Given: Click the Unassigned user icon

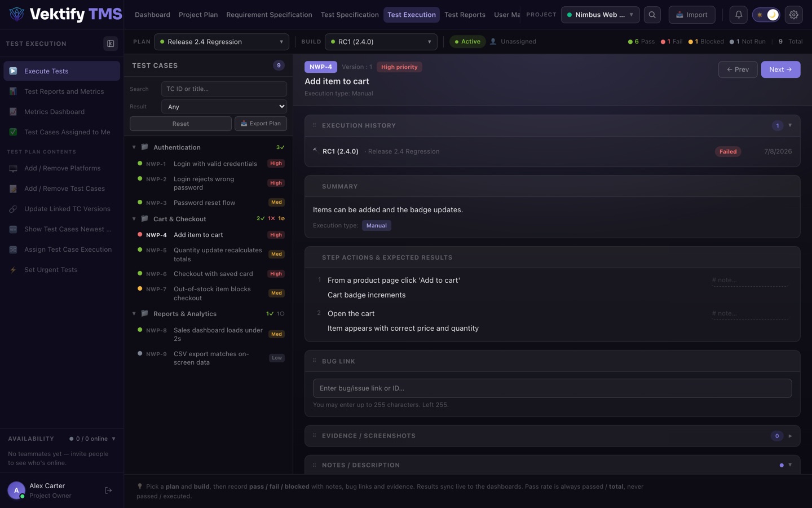Looking at the screenshot, I should pos(493,42).
